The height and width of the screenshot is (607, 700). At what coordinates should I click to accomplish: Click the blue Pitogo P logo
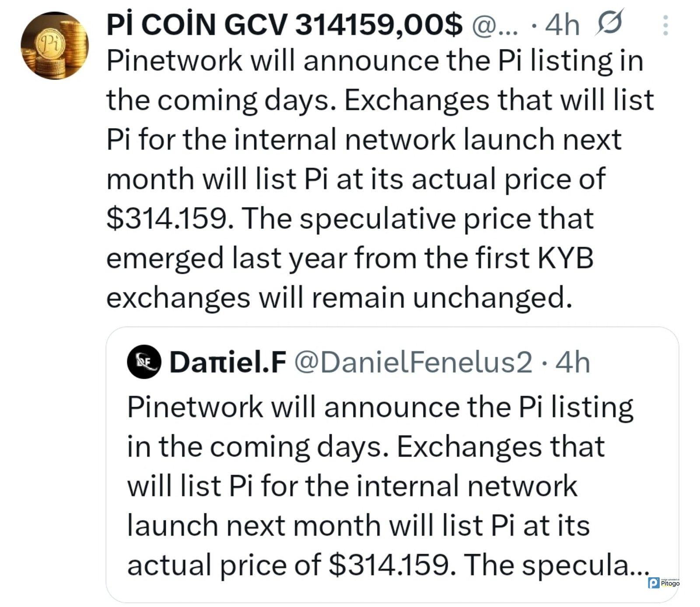[654, 583]
